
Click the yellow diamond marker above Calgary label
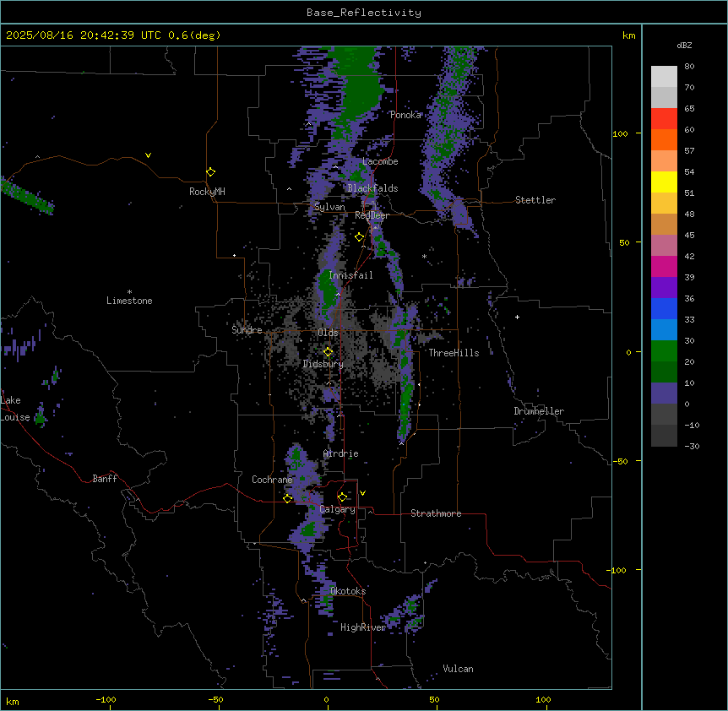(x=342, y=497)
